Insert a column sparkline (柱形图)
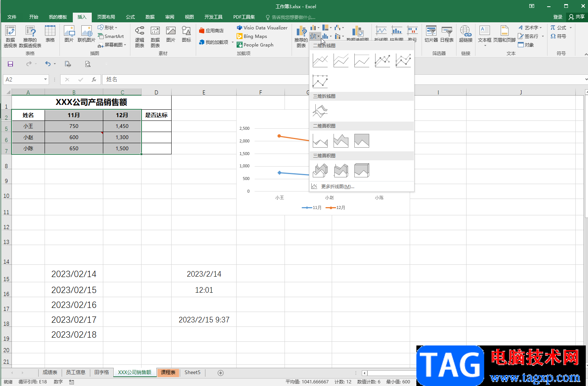This screenshot has width=588, height=386. pos(397,33)
